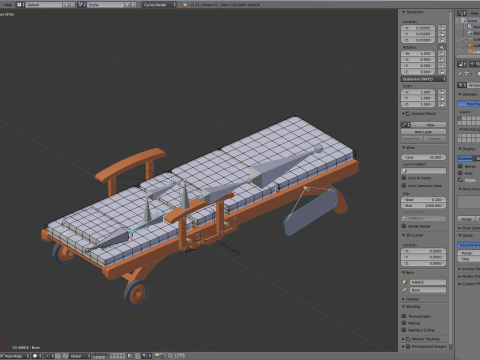Open the Quaternion rotation mode dropdown

click(x=423, y=79)
